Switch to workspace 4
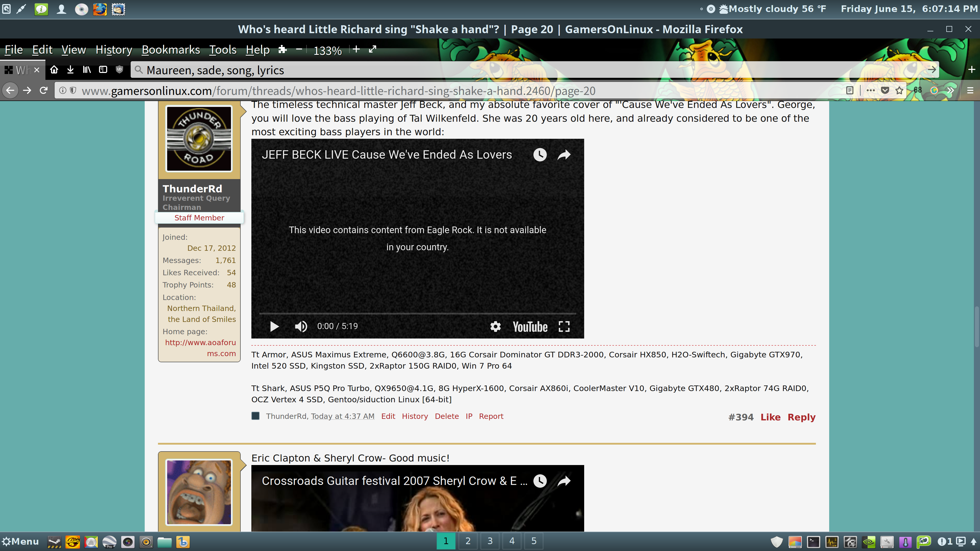The image size is (980, 551). click(512, 541)
